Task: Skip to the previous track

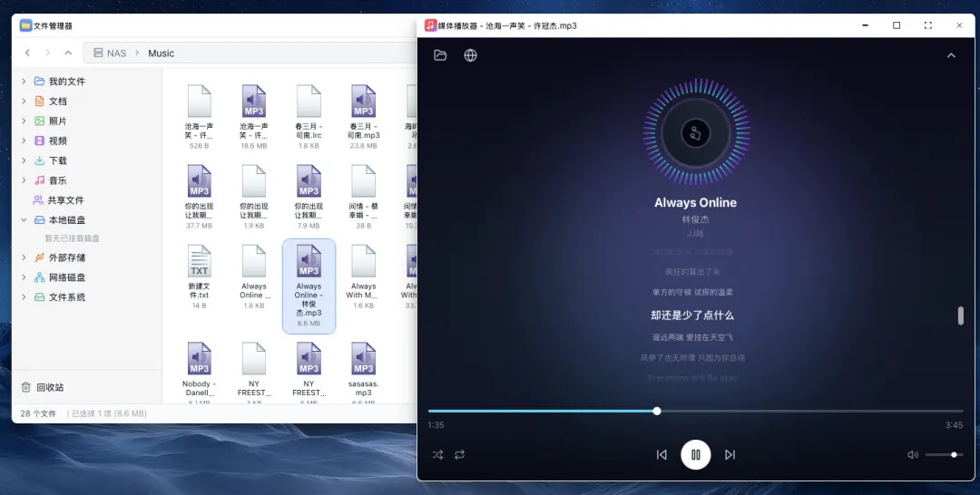Action: pos(661,454)
